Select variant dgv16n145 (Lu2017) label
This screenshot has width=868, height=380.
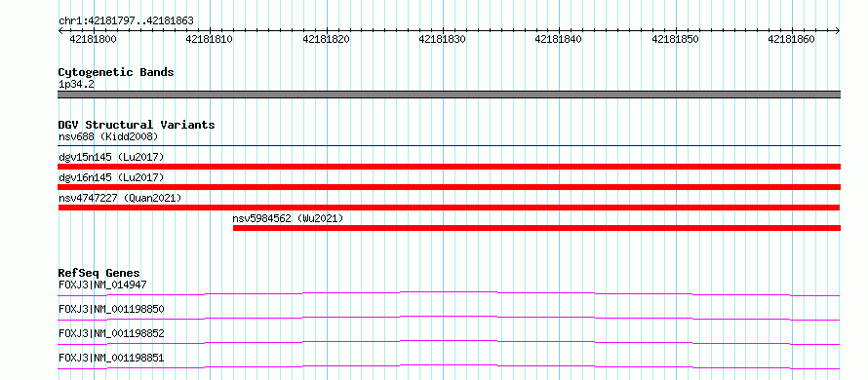[x=111, y=177]
